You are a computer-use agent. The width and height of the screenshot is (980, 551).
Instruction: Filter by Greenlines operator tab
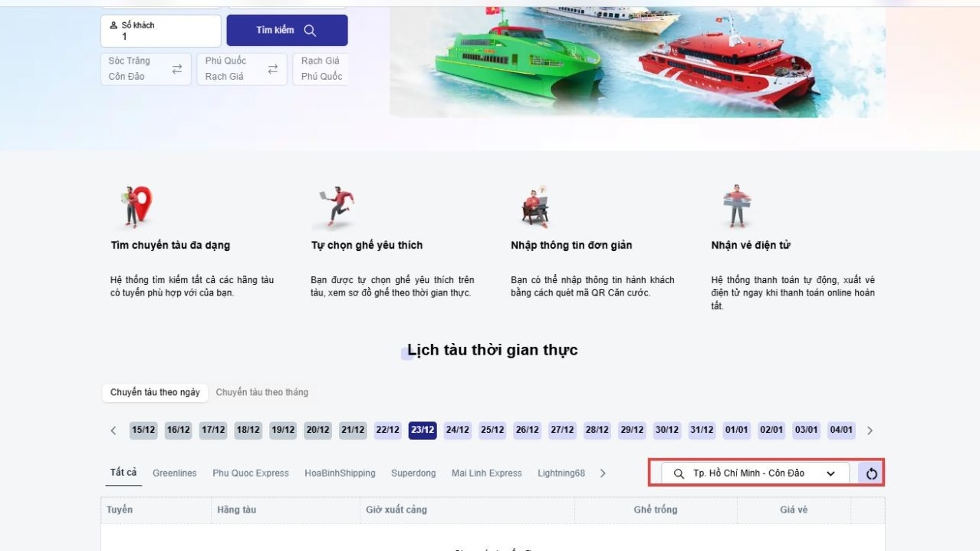pyautogui.click(x=175, y=473)
